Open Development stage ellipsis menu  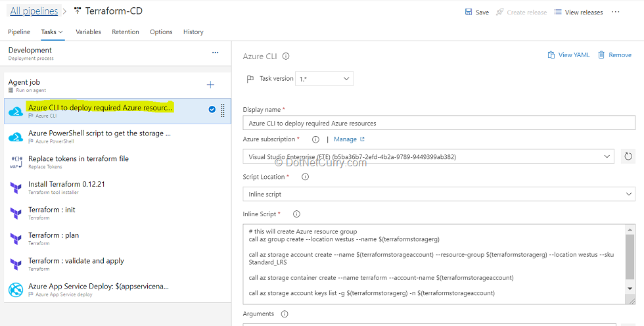click(x=216, y=53)
